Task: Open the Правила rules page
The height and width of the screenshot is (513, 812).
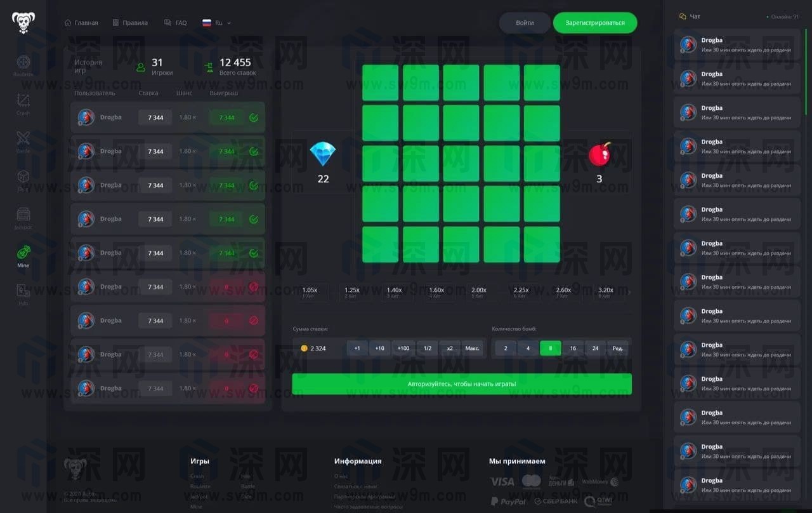Action: coord(130,23)
